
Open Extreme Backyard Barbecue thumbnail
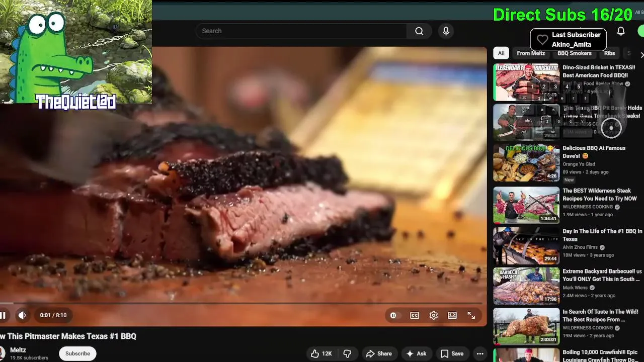[526, 286]
